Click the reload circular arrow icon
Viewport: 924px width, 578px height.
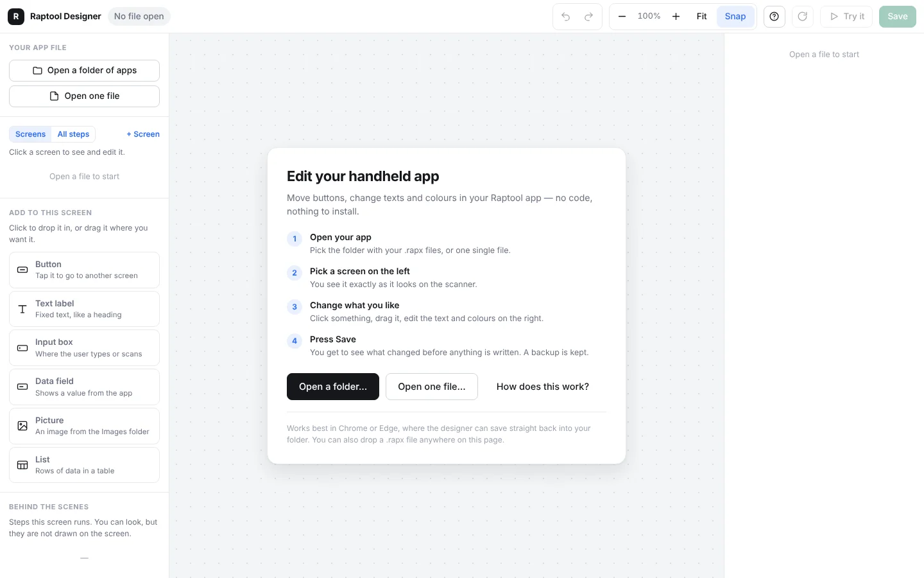point(803,17)
